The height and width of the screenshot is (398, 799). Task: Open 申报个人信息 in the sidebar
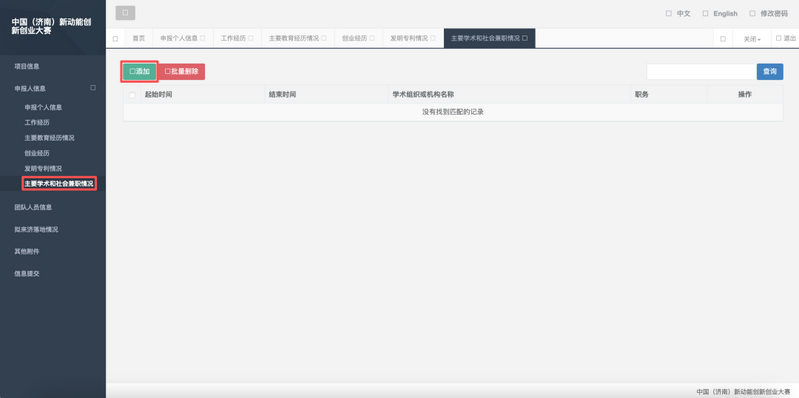point(43,108)
